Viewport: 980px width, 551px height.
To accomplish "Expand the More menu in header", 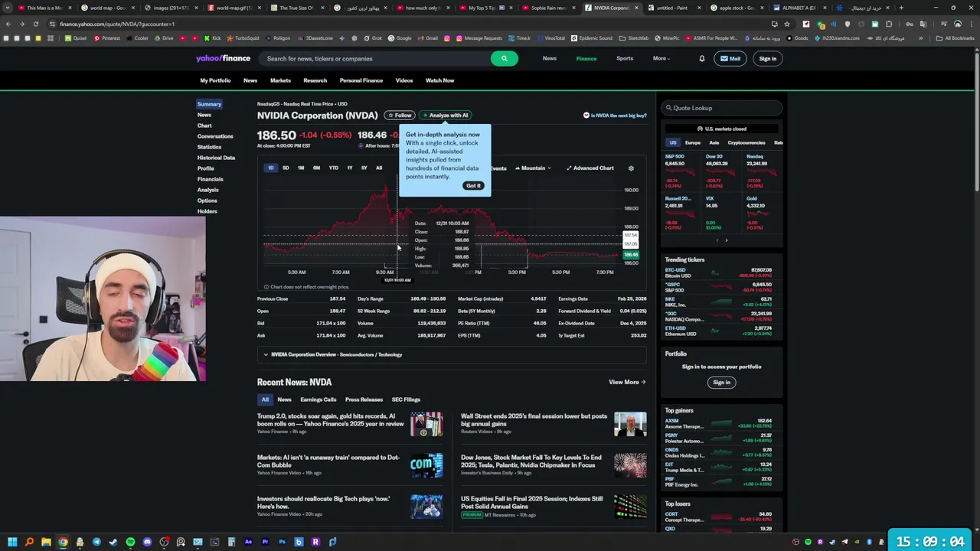I will (x=661, y=58).
